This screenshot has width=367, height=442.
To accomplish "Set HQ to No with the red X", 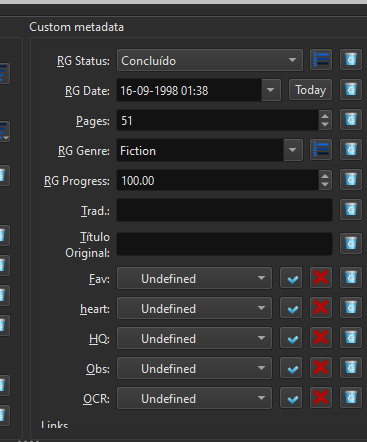I will click(x=321, y=338).
